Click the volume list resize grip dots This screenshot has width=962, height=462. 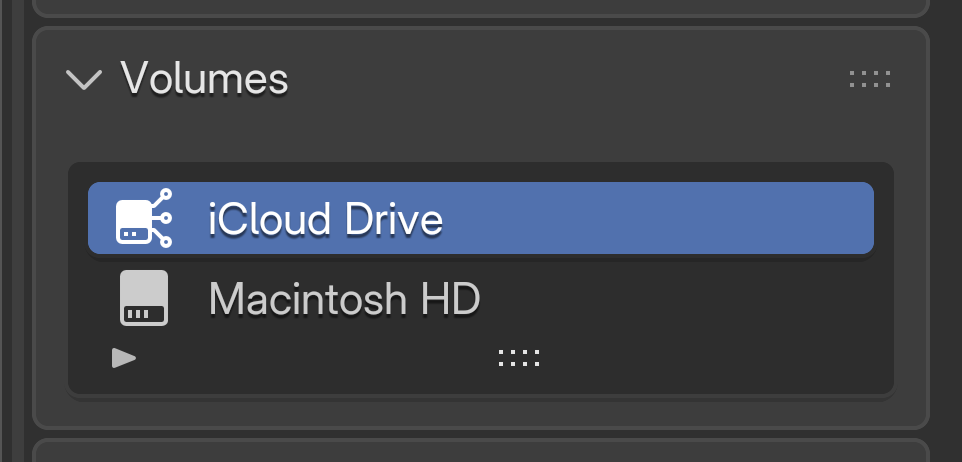(519, 358)
